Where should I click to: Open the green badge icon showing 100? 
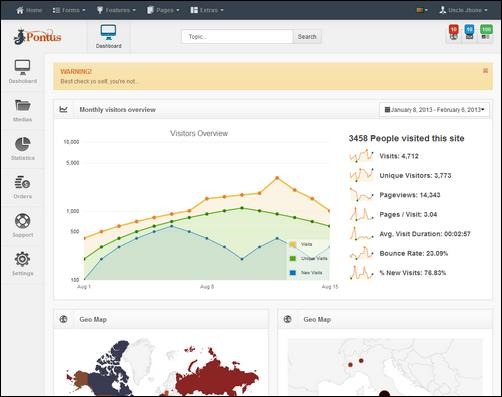pos(486,33)
